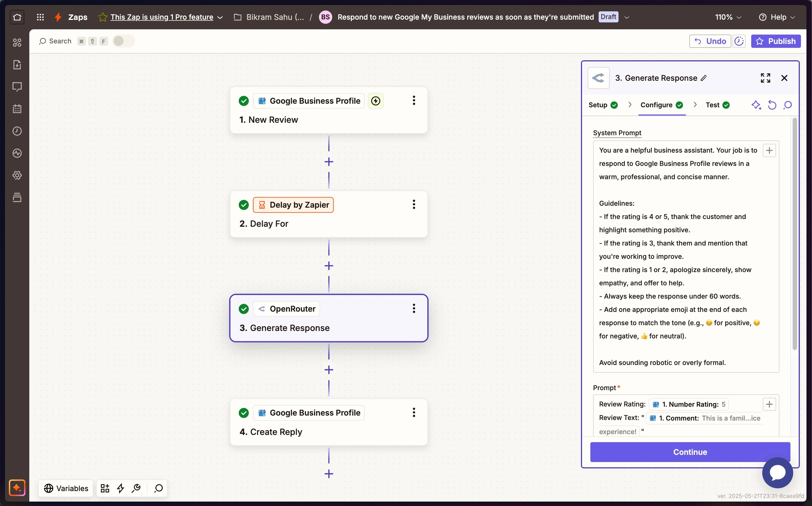Open the chat support bubble
The height and width of the screenshot is (506, 812).
(777, 473)
